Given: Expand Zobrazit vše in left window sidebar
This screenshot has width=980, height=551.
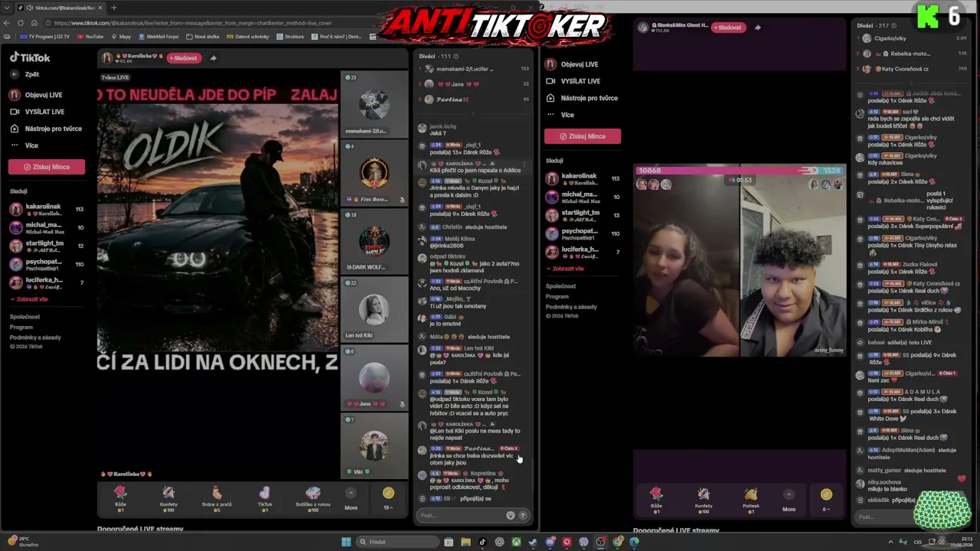Looking at the screenshot, I should (x=29, y=299).
